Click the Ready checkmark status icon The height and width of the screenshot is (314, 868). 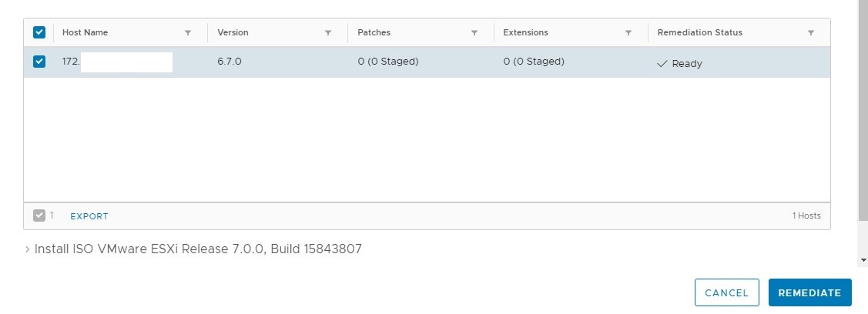pyautogui.click(x=662, y=64)
